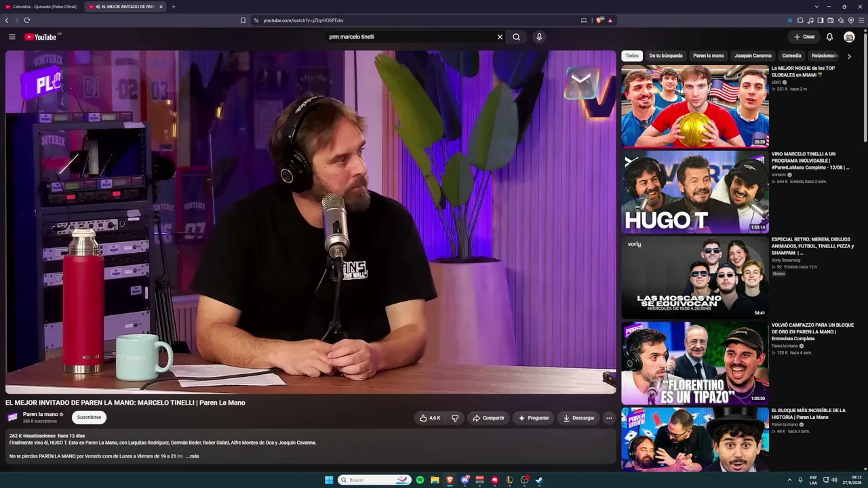Close the EL MEJOR INVITADO tab
The width and height of the screenshot is (868, 488).
click(161, 7)
